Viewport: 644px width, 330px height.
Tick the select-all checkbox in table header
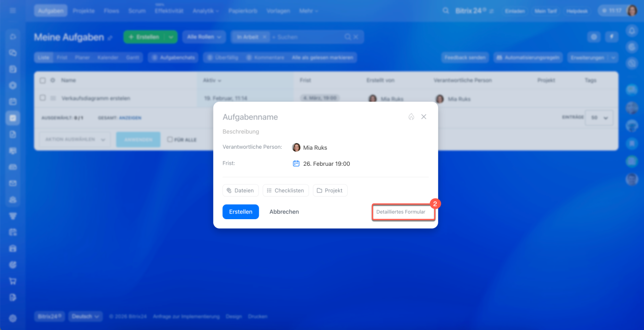tap(42, 80)
